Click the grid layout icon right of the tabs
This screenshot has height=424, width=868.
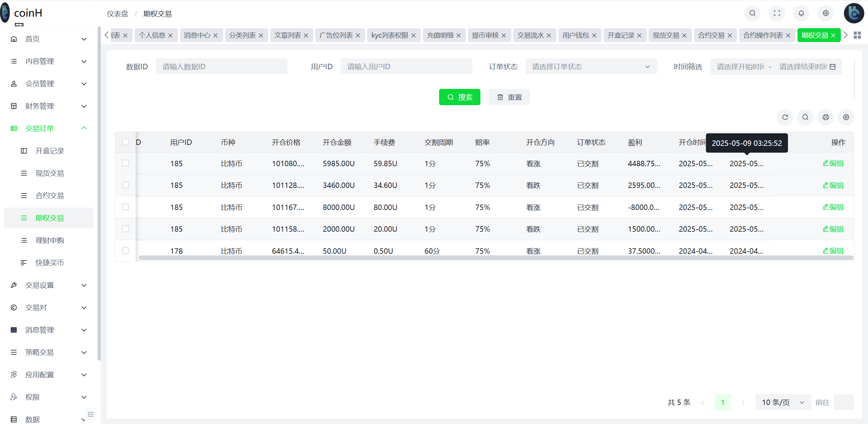coord(857,35)
